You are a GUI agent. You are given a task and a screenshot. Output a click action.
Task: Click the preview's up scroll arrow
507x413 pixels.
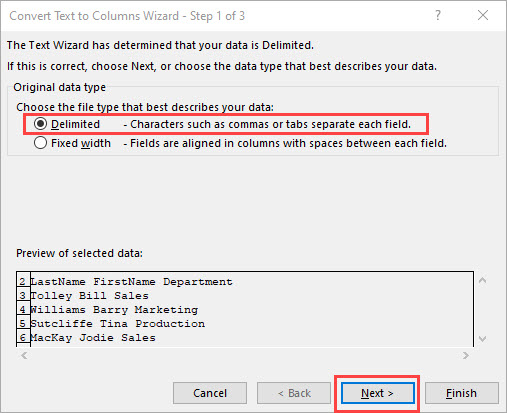(x=482, y=281)
